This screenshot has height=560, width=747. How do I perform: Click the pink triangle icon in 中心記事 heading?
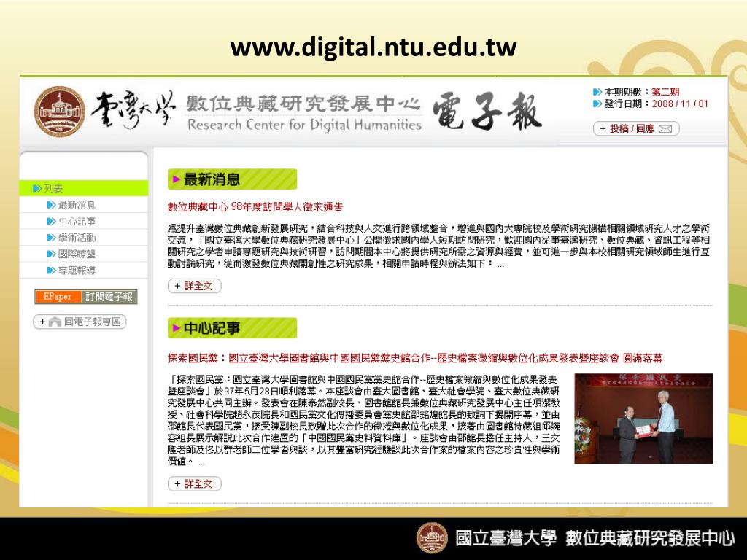[177, 327]
